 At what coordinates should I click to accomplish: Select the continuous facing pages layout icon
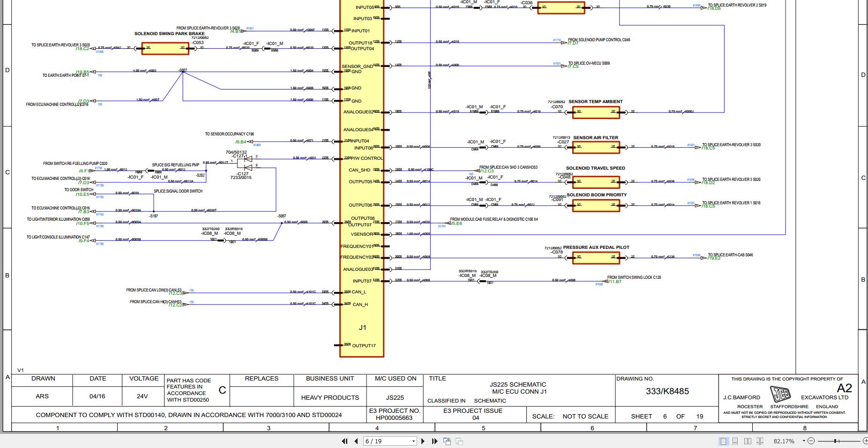[x=760, y=441]
